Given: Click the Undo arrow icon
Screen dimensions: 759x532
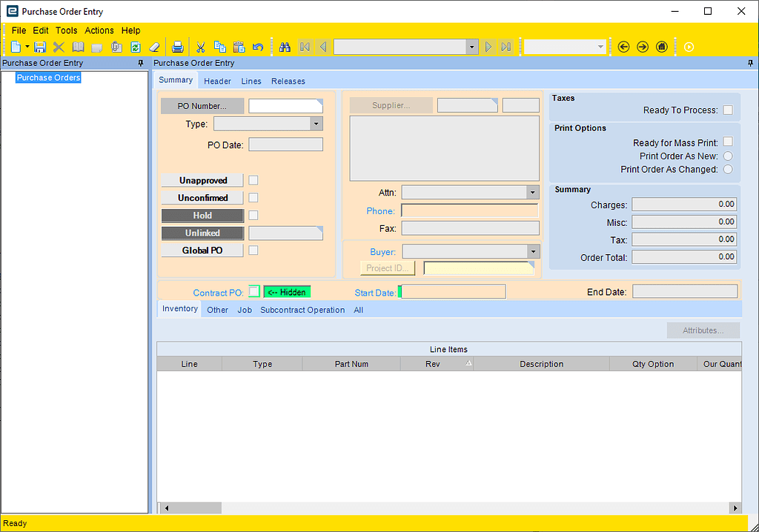Looking at the screenshot, I should pos(257,46).
